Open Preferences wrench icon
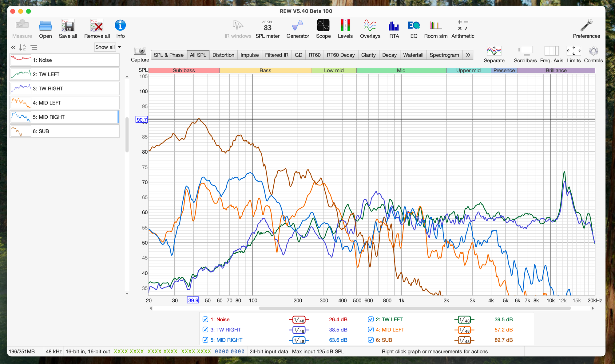The height and width of the screenshot is (364, 615). 586,26
